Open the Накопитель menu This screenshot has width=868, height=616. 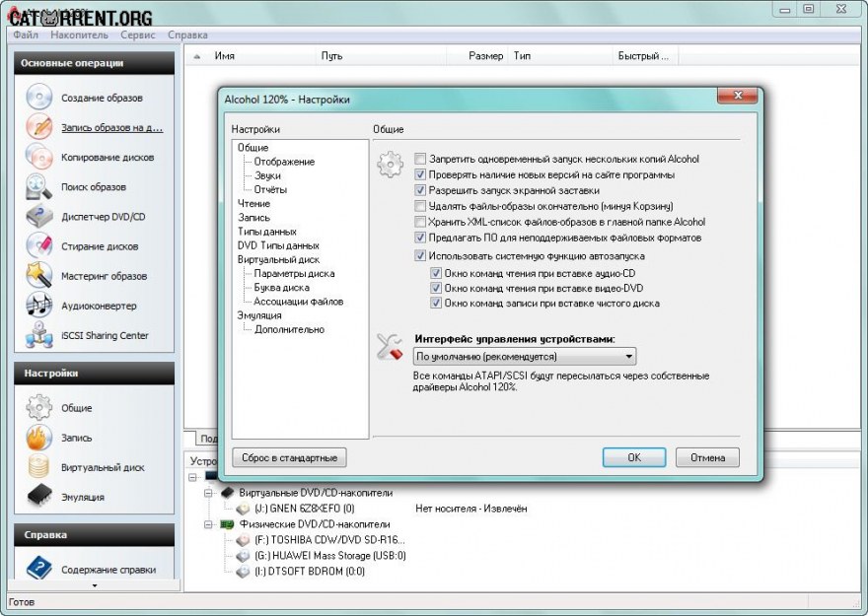pyautogui.click(x=79, y=34)
